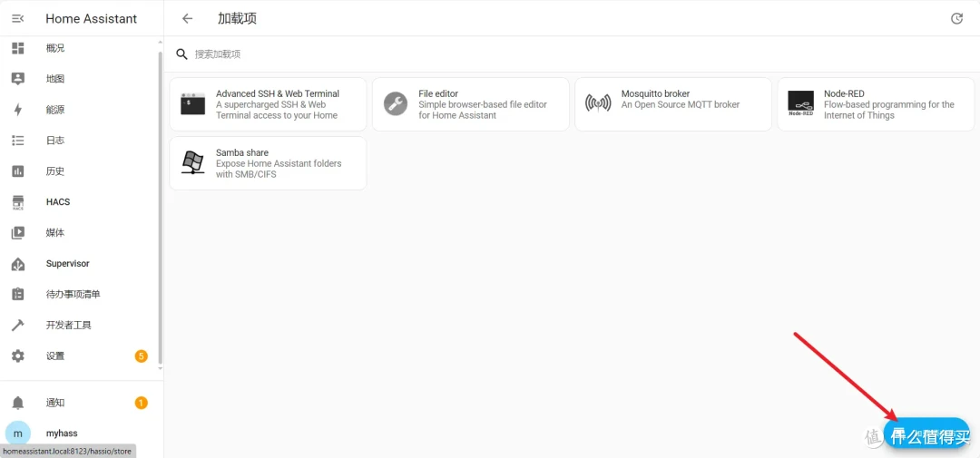Go back with the arrow icon

pyautogui.click(x=187, y=19)
